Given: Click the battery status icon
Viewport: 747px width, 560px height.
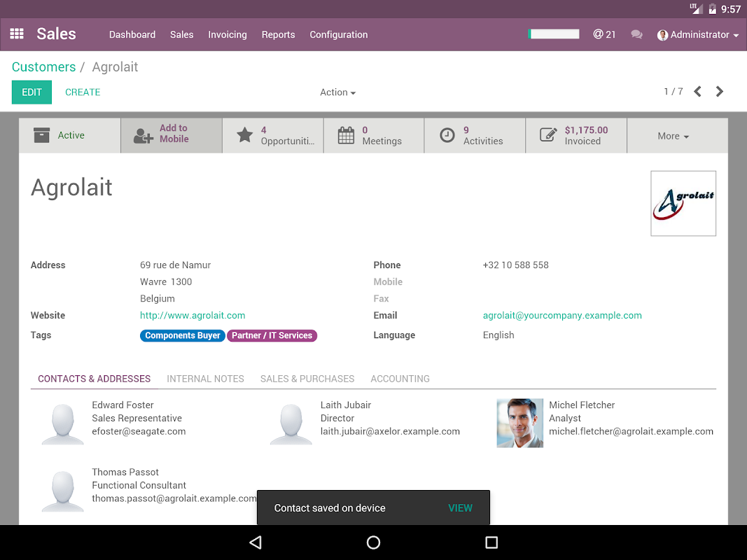Looking at the screenshot, I should coord(712,8).
